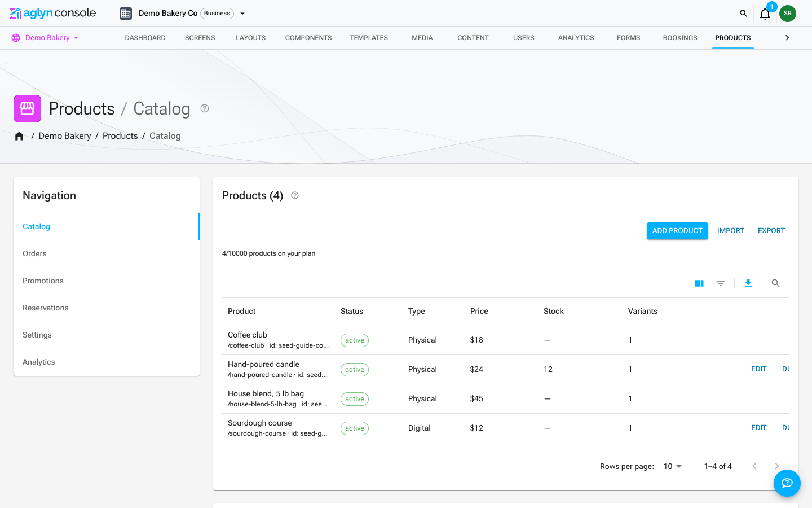Click the aglyn console logo
This screenshot has width=812, height=508.
tap(53, 13)
